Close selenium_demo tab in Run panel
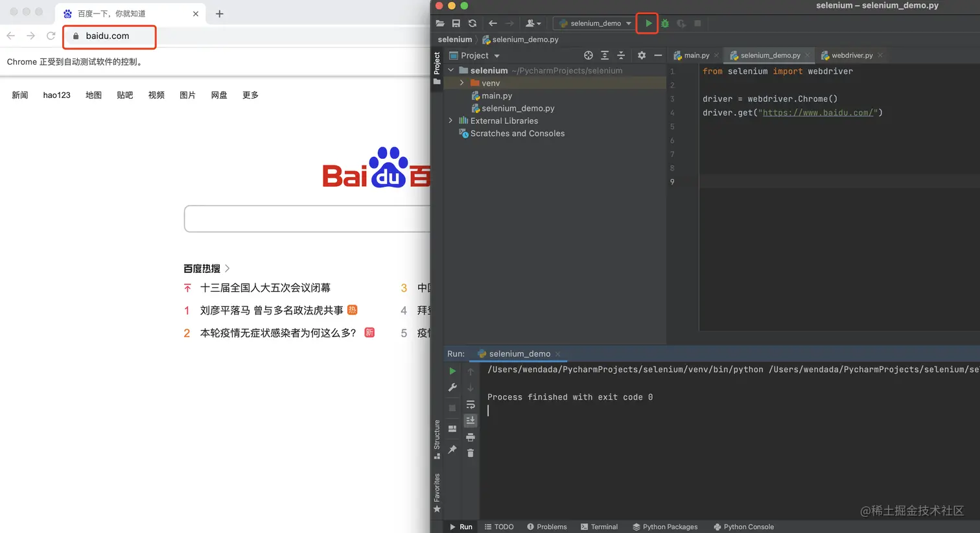The height and width of the screenshot is (533, 980). tap(558, 354)
